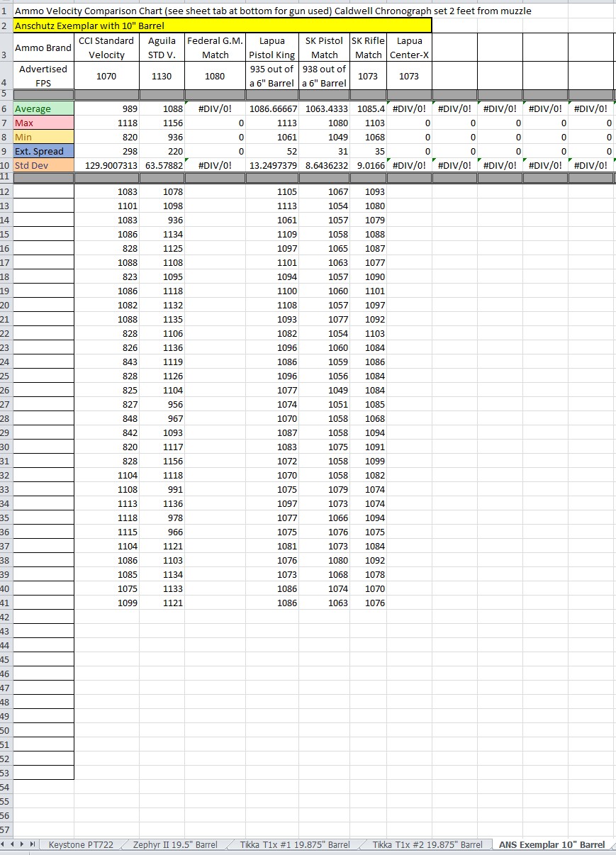Click the orange Std Dev label cell

(x=43, y=165)
